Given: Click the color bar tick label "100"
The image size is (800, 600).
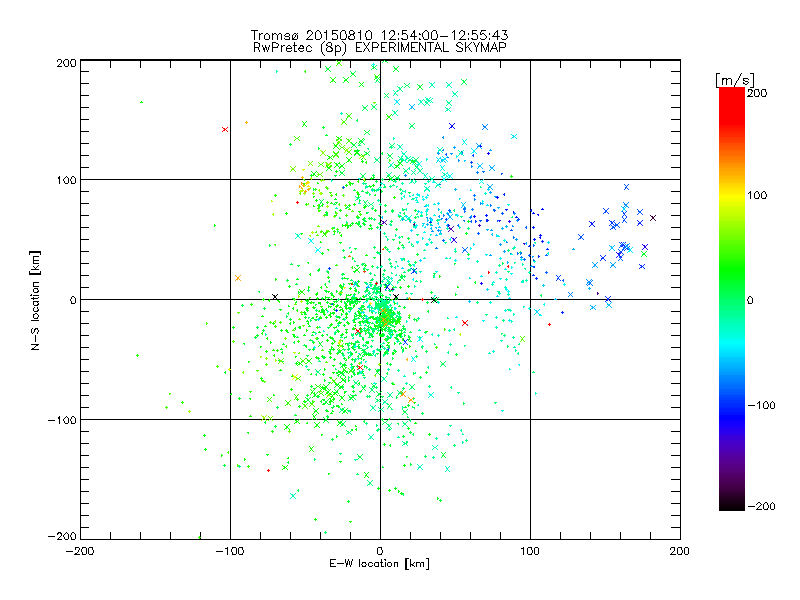Looking at the screenshot, I should click(x=757, y=195).
